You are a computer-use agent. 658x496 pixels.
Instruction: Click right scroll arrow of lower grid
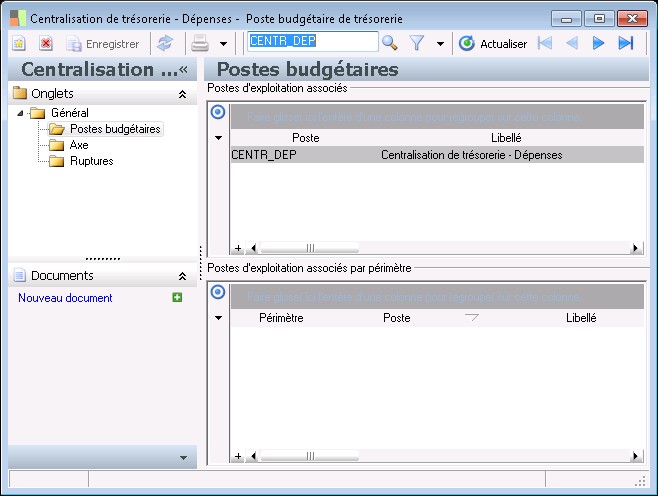coord(636,456)
